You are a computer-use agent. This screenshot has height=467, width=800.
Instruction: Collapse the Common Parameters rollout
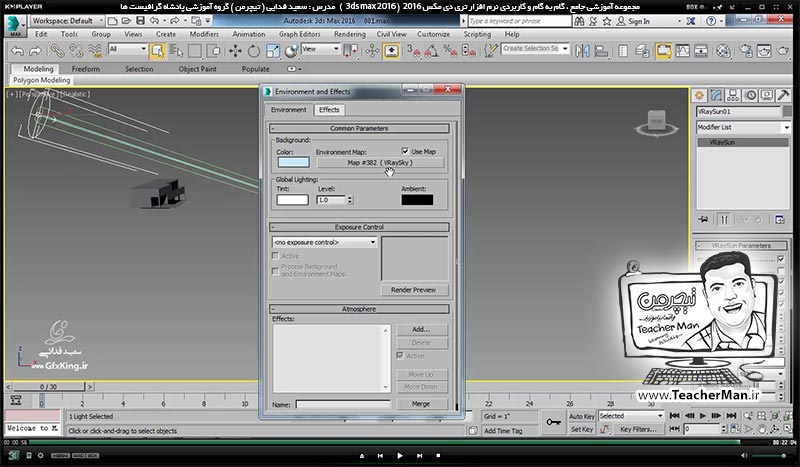coord(359,128)
